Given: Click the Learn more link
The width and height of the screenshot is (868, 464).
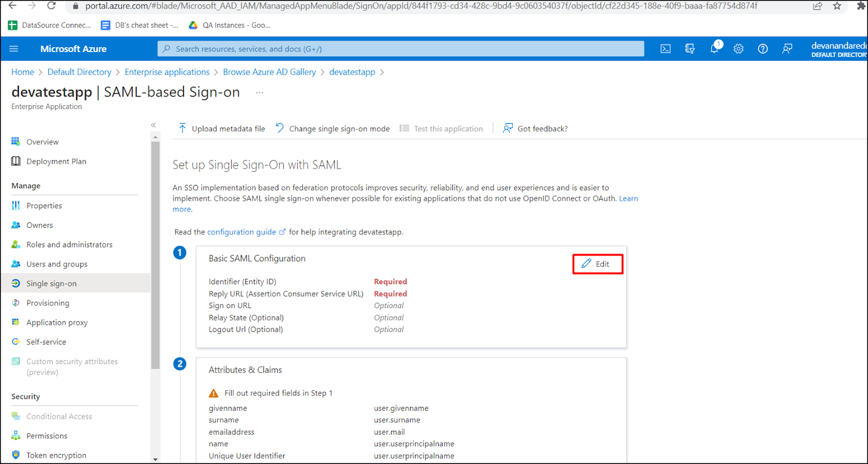Looking at the screenshot, I should tap(628, 198).
